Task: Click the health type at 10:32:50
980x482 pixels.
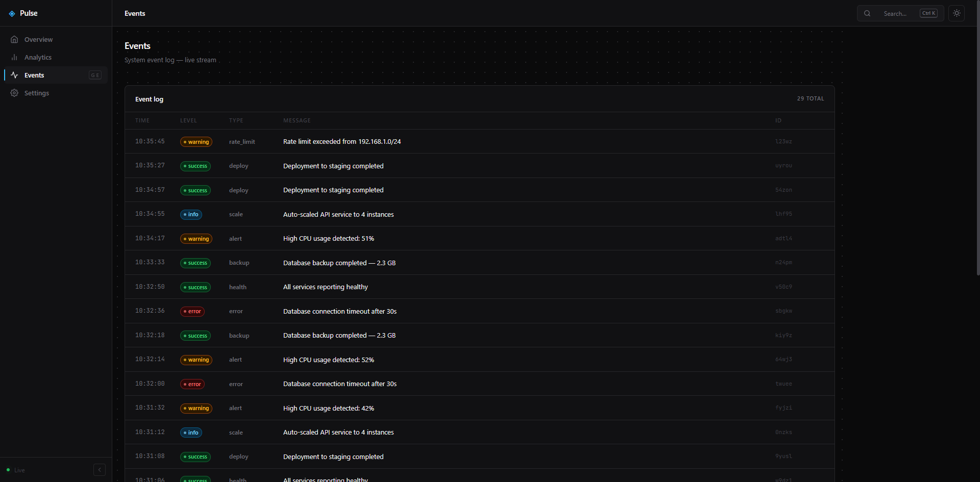Action: [x=238, y=287]
